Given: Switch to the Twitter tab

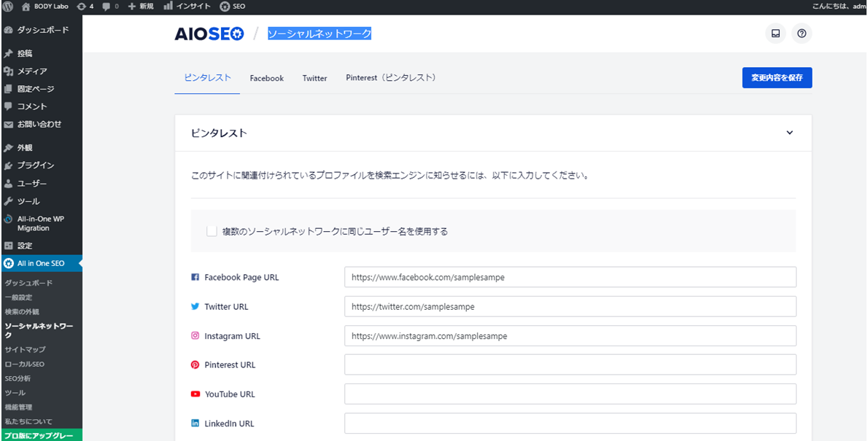Looking at the screenshot, I should (314, 78).
